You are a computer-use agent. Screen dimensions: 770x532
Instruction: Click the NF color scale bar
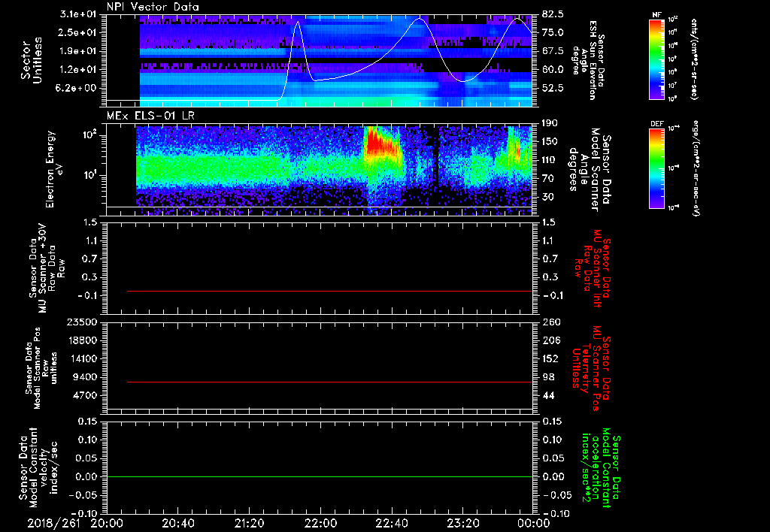point(656,59)
